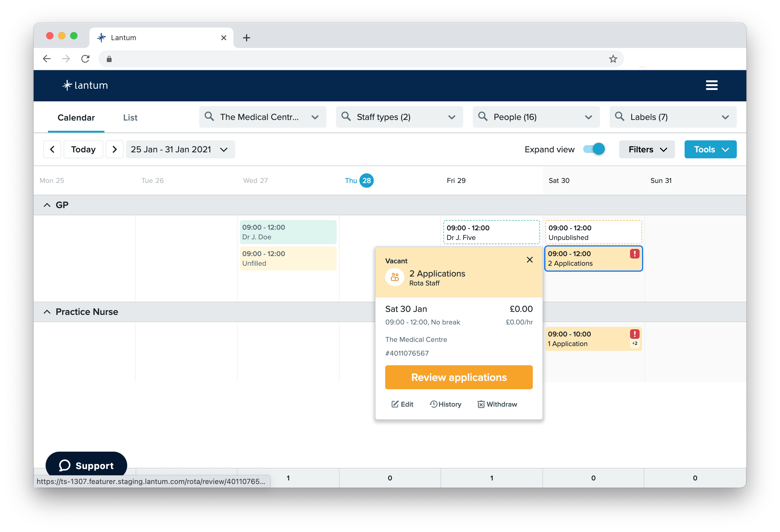780x532 pixels.
Task: Dismiss the Vacant shift popup
Action: (x=529, y=260)
